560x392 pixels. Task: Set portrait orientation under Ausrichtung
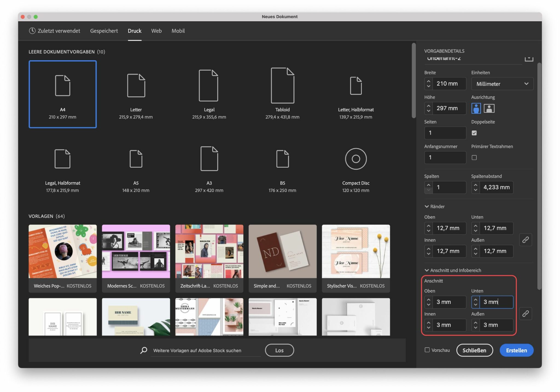(476, 108)
